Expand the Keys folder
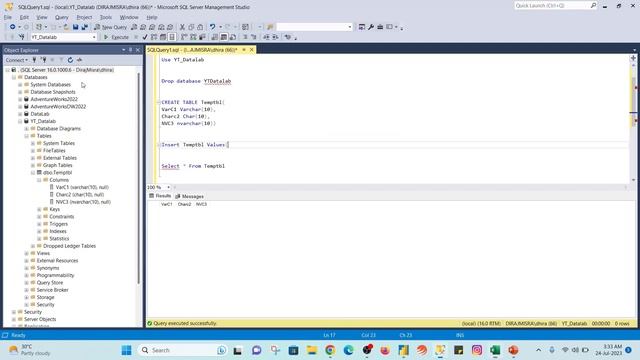640x360 pixels. [x=39, y=209]
